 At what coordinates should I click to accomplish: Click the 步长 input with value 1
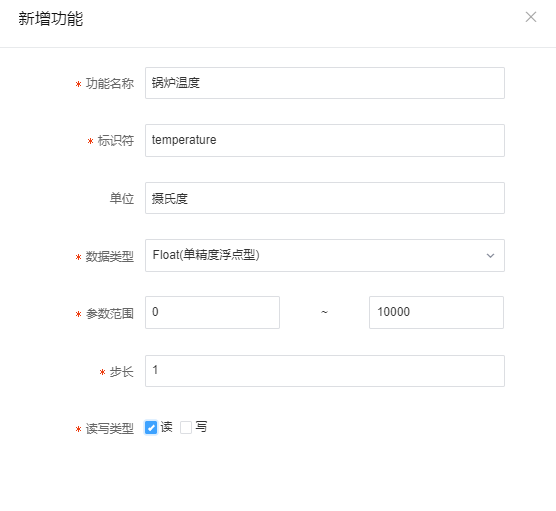324,371
